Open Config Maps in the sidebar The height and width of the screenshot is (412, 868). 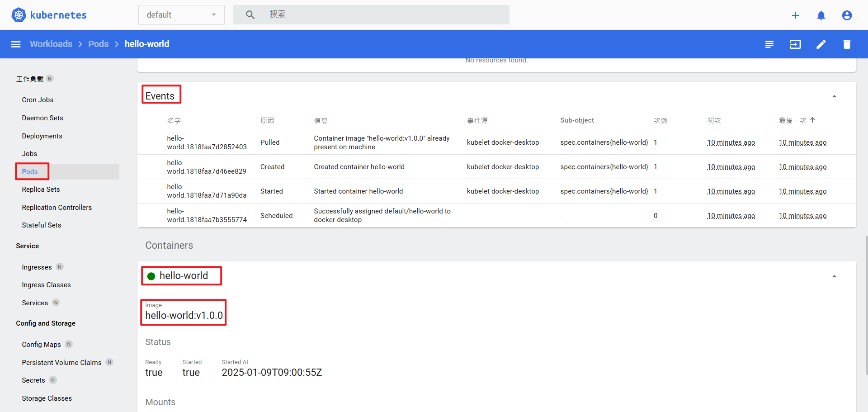41,344
